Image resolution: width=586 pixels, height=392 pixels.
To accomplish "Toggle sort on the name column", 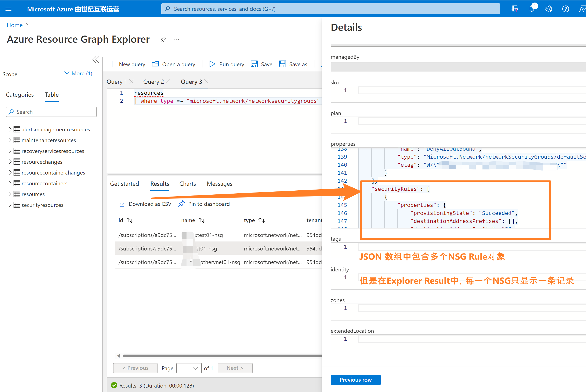I will [x=202, y=220].
